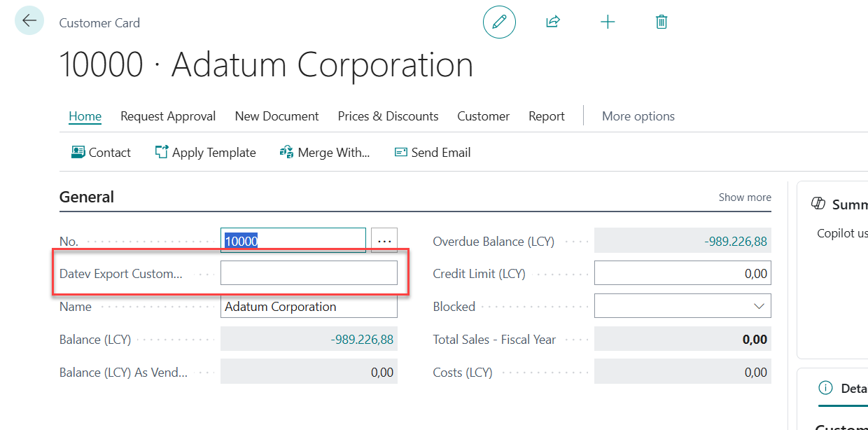This screenshot has width=868, height=430.
Task: Open the Contact action
Action: click(x=101, y=153)
